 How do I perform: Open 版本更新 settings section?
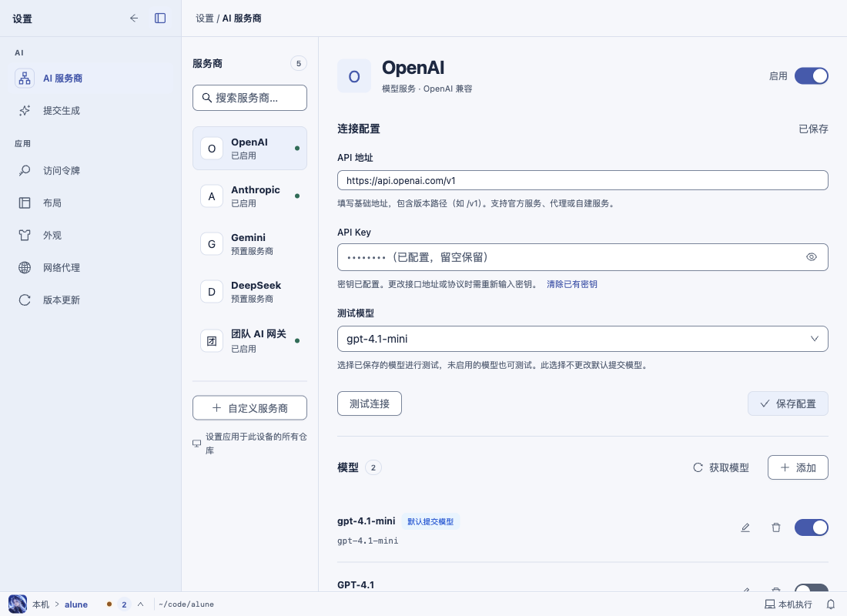pos(91,300)
